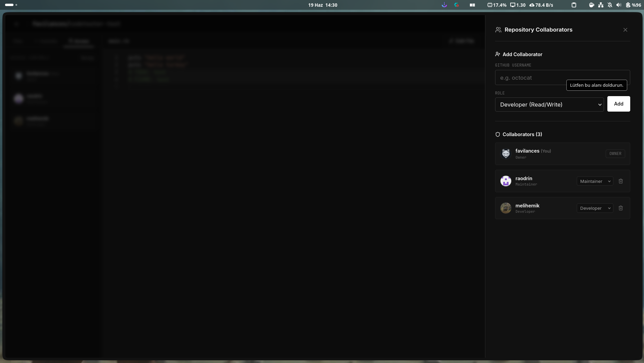Click the workspace indicator pill top-left
This screenshot has width=644, height=363.
pyautogui.click(x=9, y=5)
